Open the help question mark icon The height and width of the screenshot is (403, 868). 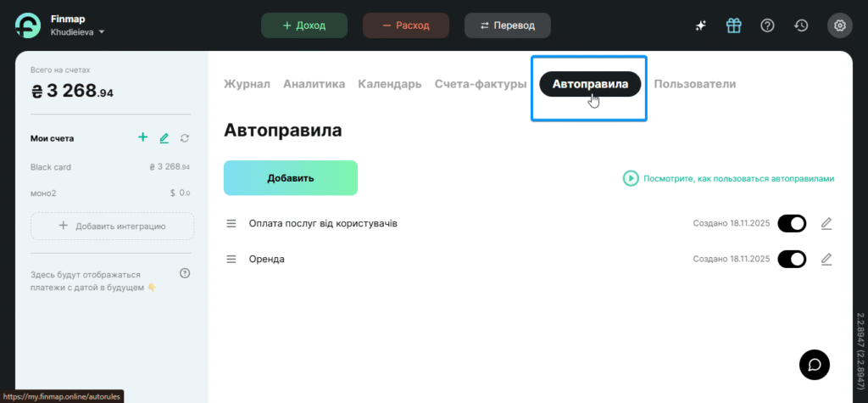pos(767,25)
